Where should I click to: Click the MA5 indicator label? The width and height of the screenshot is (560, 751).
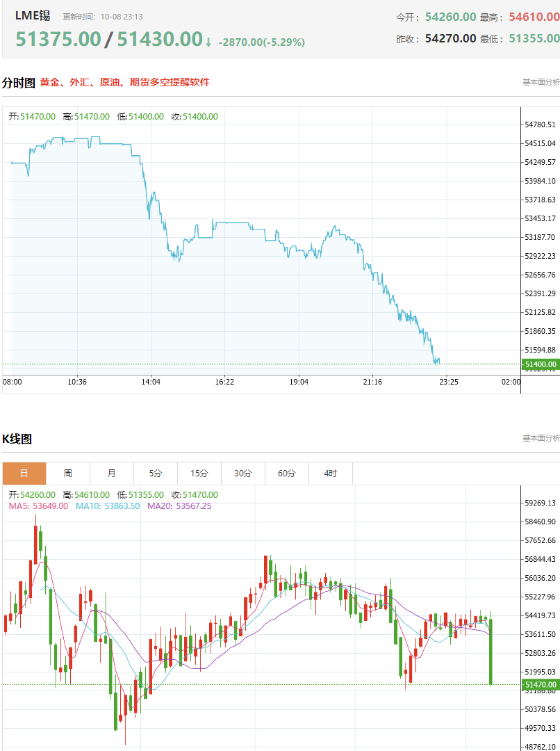pyautogui.click(x=38, y=506)
